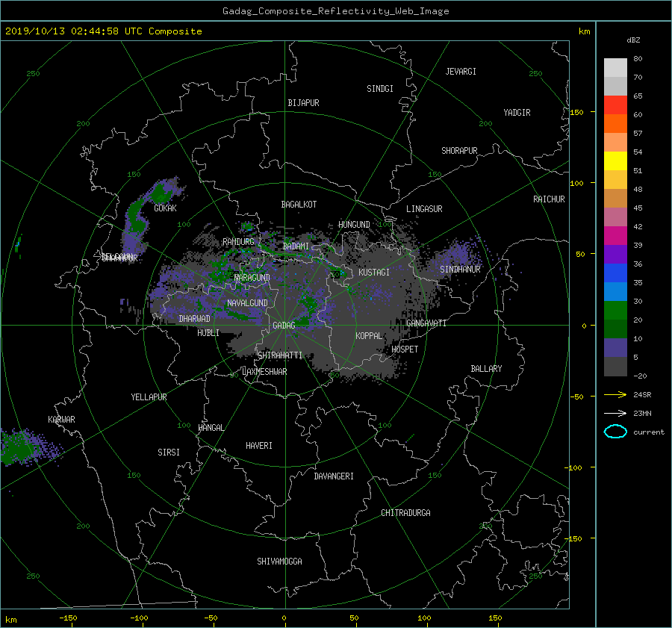The height and width of the screenshot is (628, 672).
Task: Select the yellow 54 dBZ color swatch
Action: pyautogui.click(x=615, y=161)
